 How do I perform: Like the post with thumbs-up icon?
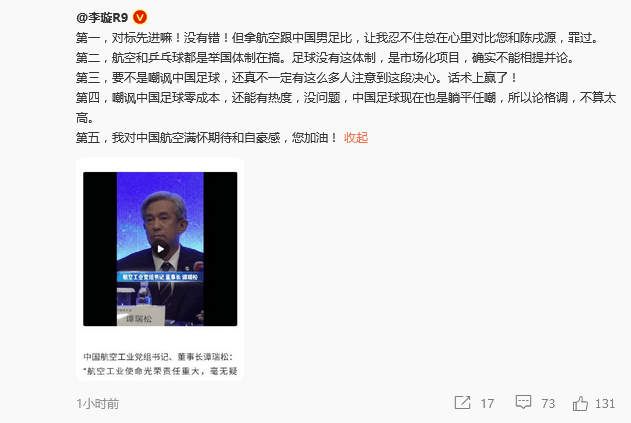point(580,403)
